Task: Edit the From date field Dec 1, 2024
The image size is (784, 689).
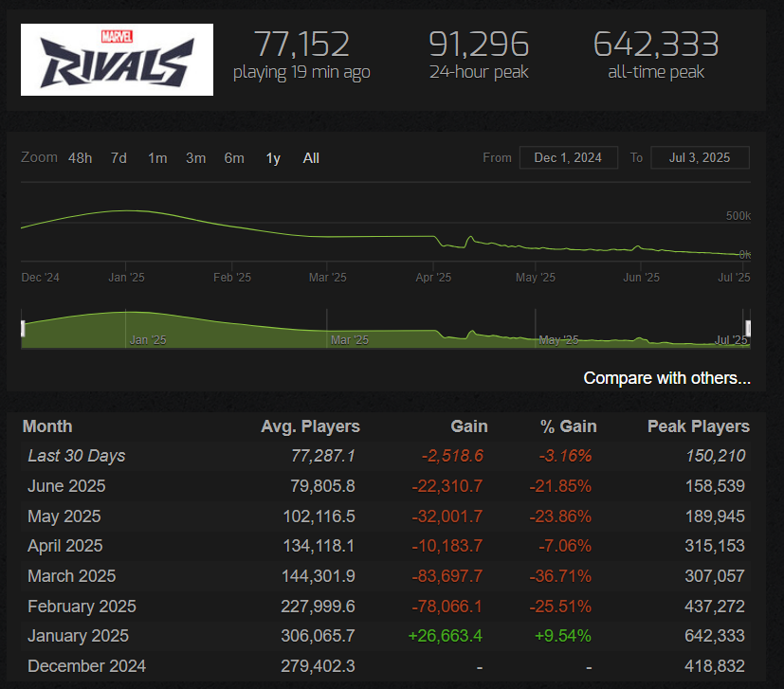Action: 569,157
